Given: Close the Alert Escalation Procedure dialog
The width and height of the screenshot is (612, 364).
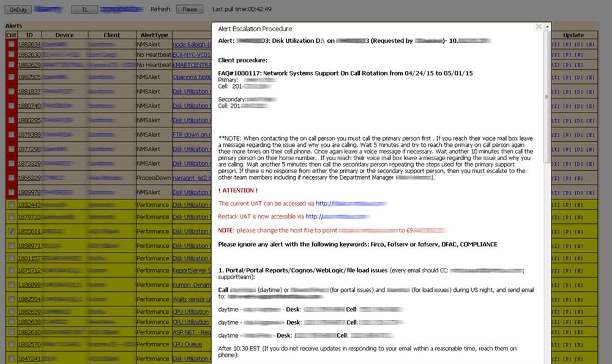Looking at the screenshot, I should tap(539, 26).
